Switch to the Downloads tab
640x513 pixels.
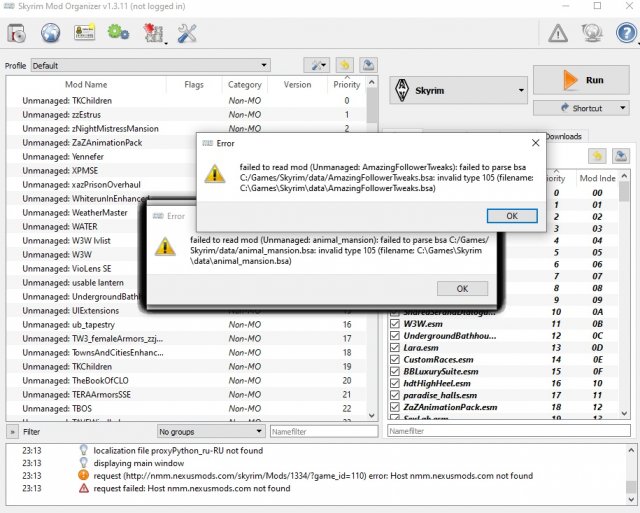point(563,136)
